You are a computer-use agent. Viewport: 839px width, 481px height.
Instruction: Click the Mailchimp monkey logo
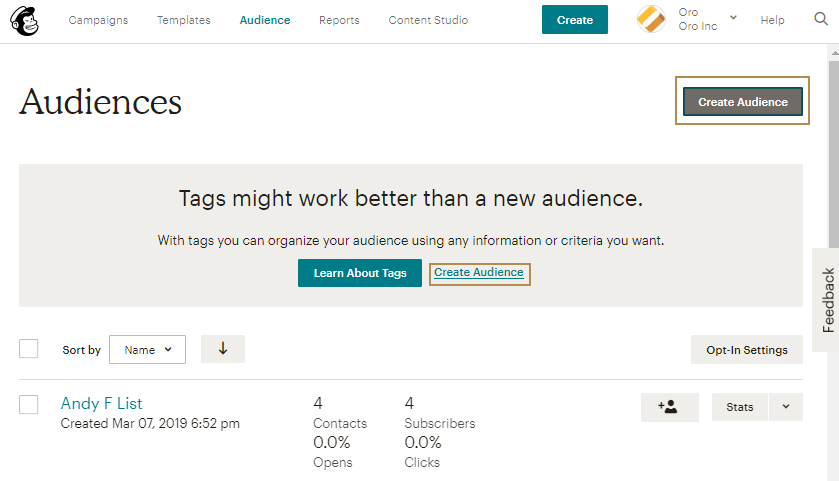tap(25, 20)
